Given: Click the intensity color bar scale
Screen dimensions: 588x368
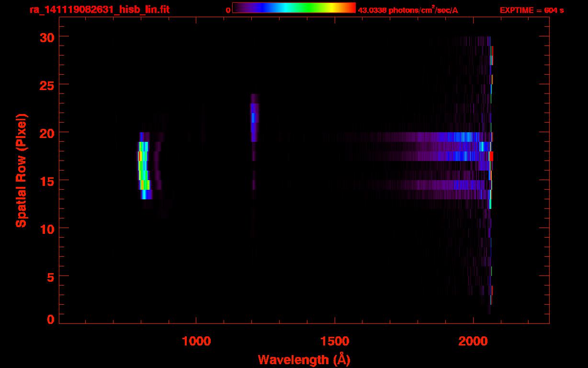Looking at the screenshot, I should point(294,8).
